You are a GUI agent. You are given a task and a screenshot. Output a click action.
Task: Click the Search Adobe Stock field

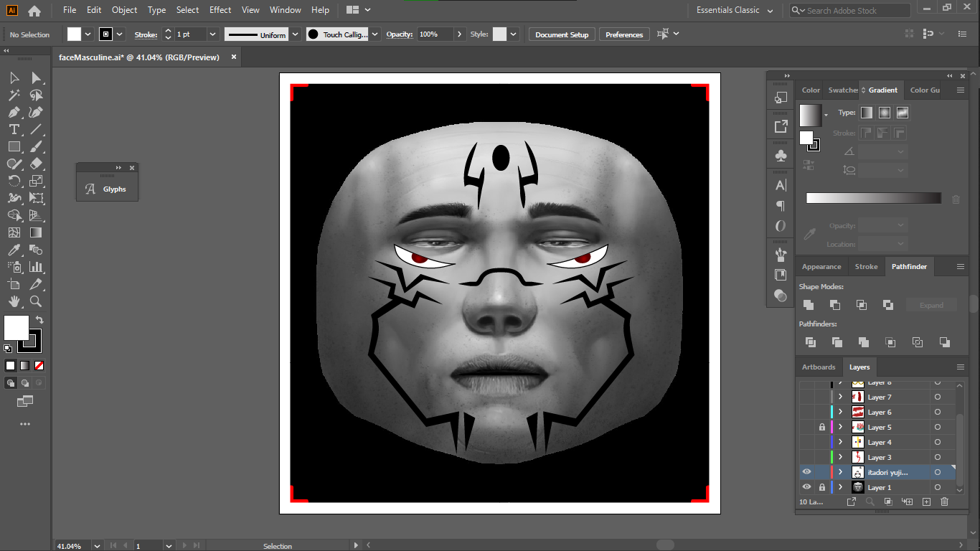pos(850,10)
